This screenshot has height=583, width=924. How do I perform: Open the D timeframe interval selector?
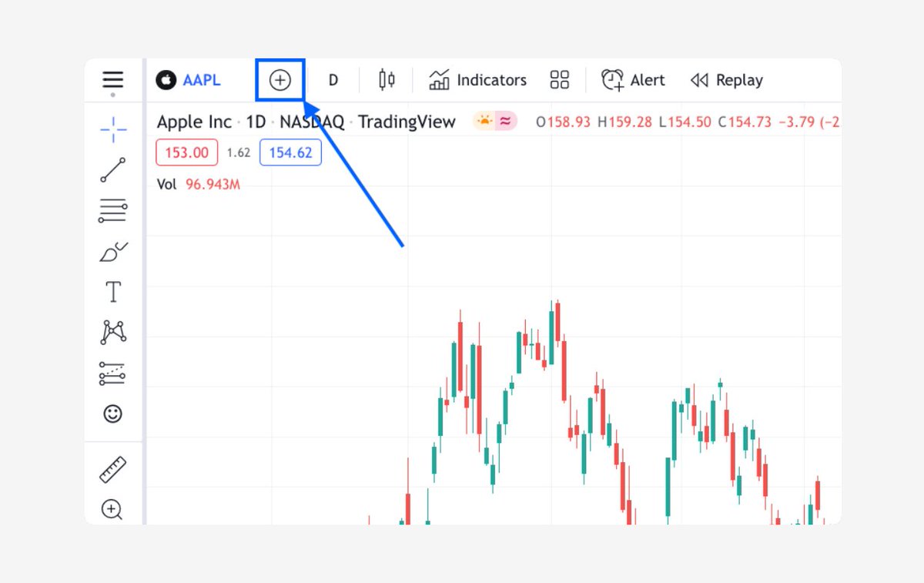click(333, 80)
